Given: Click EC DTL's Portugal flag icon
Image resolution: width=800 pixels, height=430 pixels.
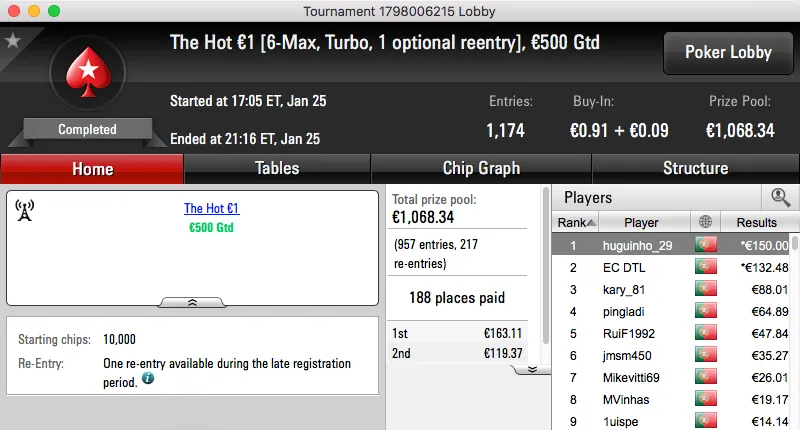Looking at the screenshot, I should point(704,267).
